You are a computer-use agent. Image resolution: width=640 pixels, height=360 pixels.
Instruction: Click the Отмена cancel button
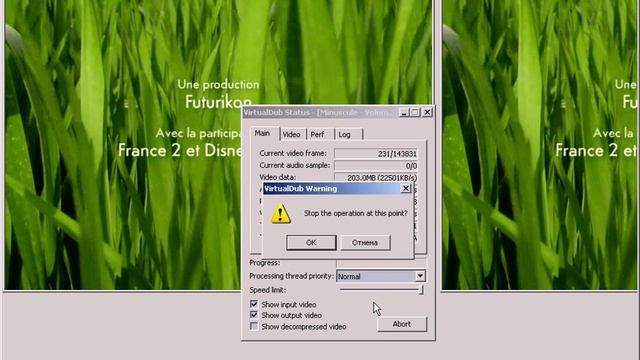(x=365, y=242)
